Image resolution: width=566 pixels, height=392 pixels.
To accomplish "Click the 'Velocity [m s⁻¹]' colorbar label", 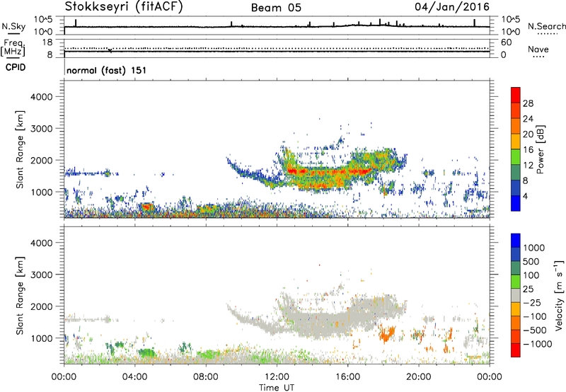I will pos(559,295).
